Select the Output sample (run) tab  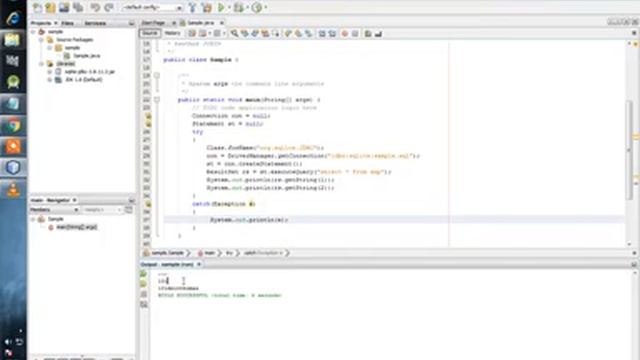167,264
